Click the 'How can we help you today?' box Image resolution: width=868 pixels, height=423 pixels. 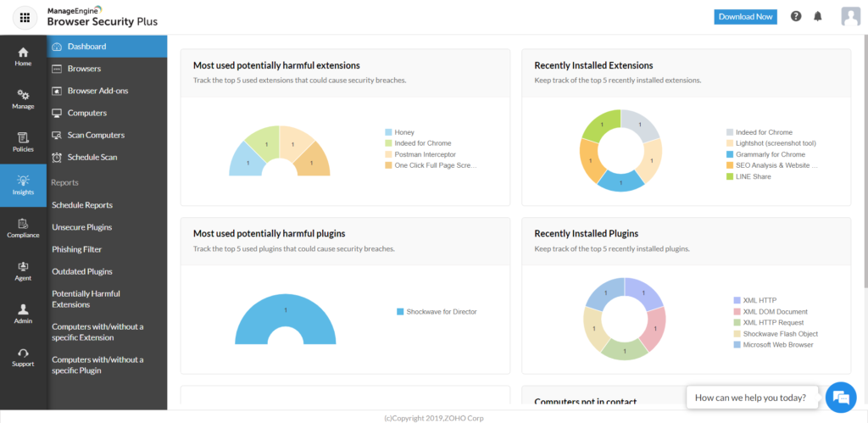752,398
